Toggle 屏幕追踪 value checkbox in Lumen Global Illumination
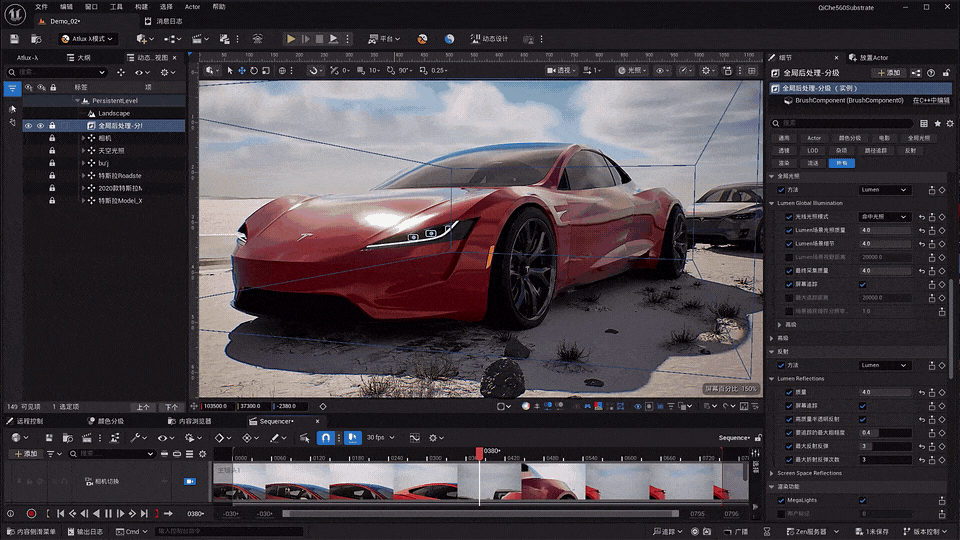Image resolution: width=960 pixels, height=540 pixels. pyautogui.click(x=863, y=284)
